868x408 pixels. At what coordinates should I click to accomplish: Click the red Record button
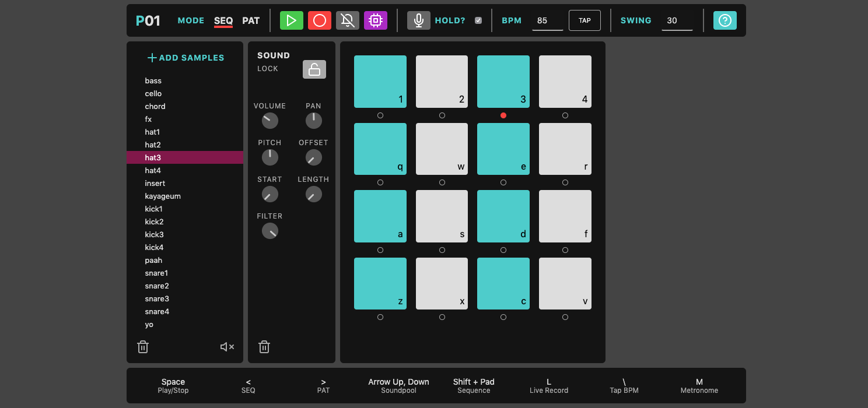pos(319,20)
